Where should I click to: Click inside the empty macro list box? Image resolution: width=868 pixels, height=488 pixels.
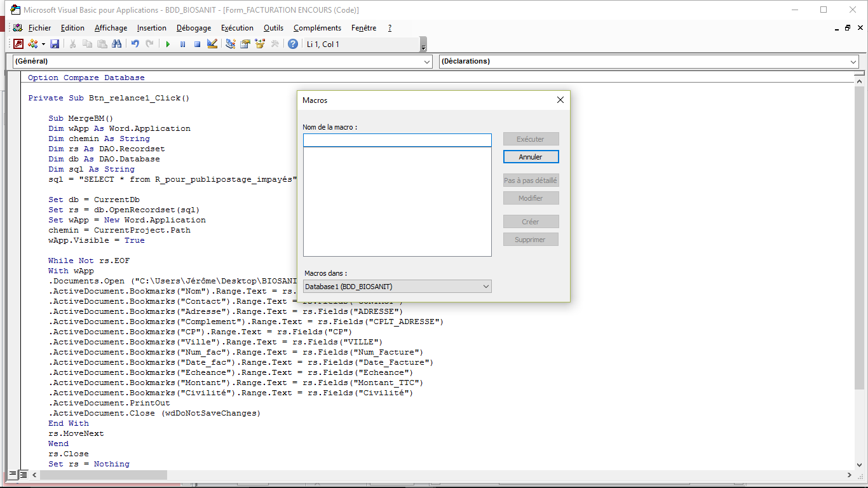coord(397,201)
